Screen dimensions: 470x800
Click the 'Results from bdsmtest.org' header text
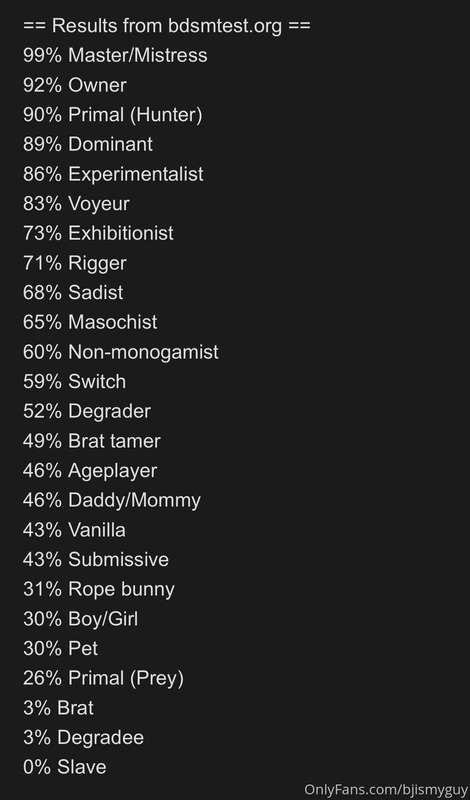166,26
